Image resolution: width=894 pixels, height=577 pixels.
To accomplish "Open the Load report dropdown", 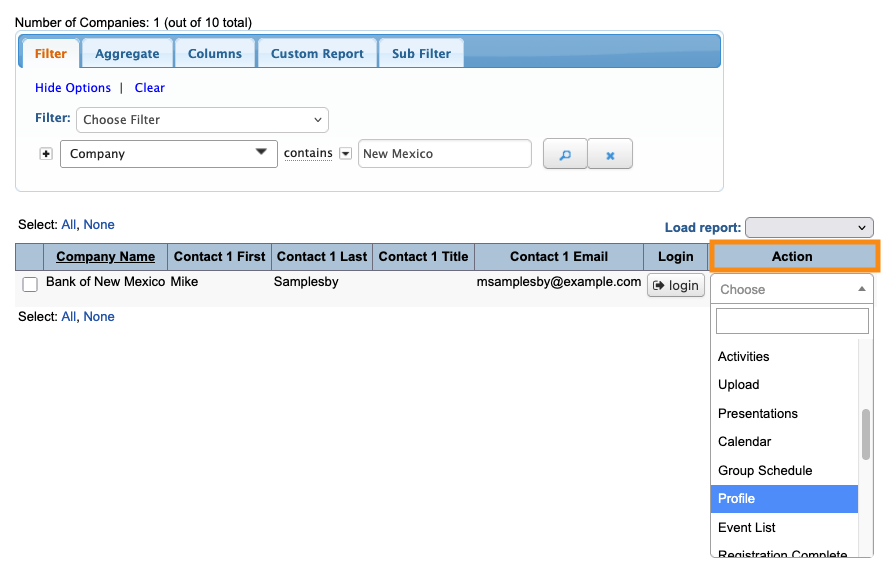I will [x=809, y=228].
